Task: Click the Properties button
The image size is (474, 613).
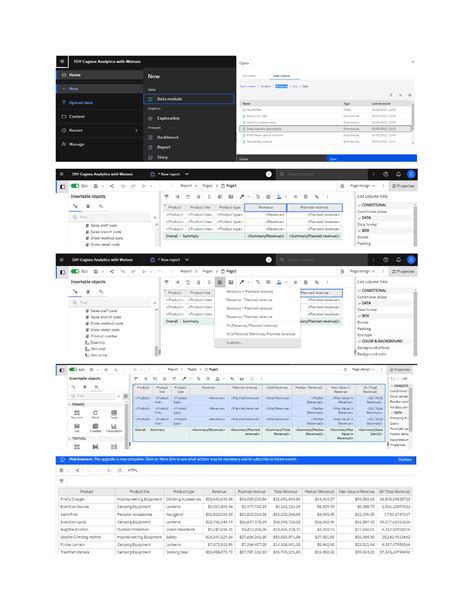Action: click(x=403, y=186)
